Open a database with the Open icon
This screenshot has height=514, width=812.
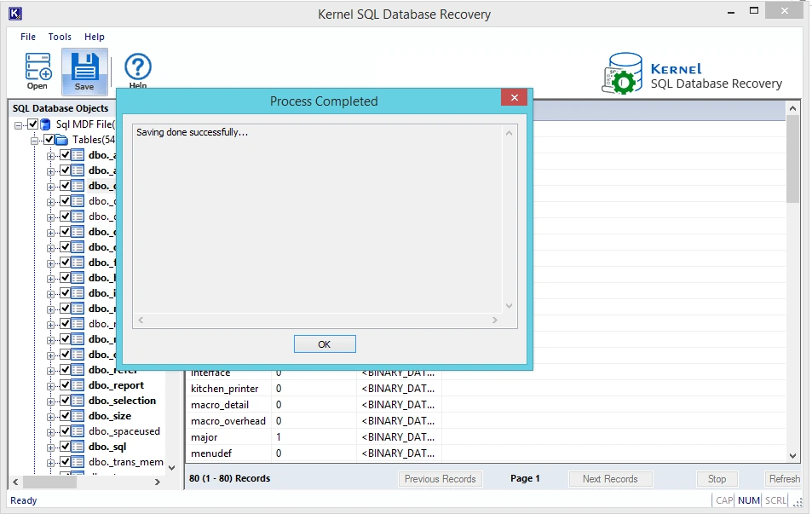click(37, 71)
